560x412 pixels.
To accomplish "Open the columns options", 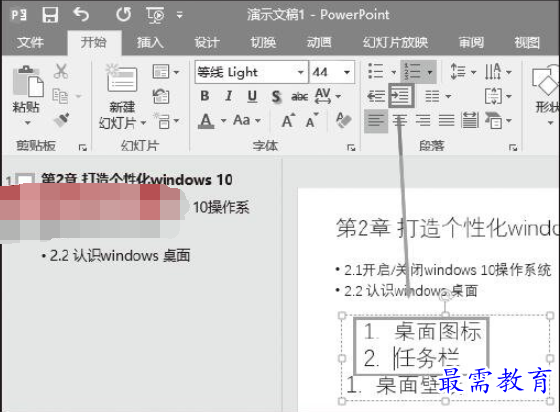I will click(438, 96).
